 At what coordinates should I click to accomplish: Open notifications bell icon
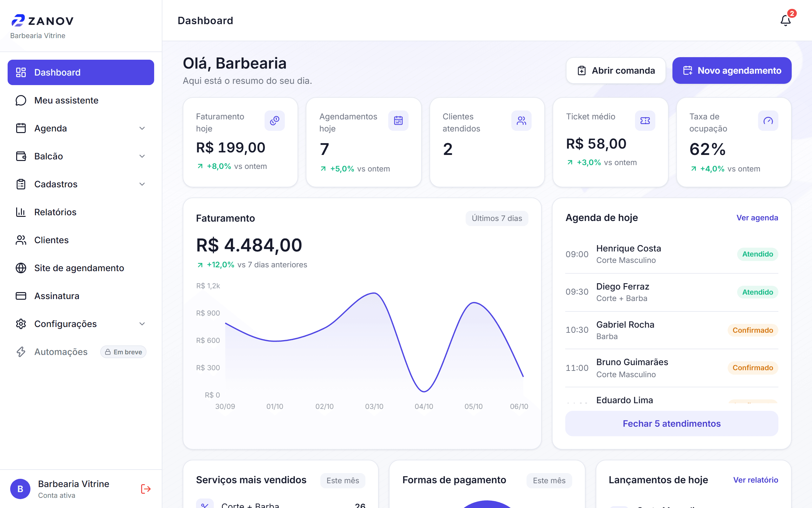[x=785, y=21]
